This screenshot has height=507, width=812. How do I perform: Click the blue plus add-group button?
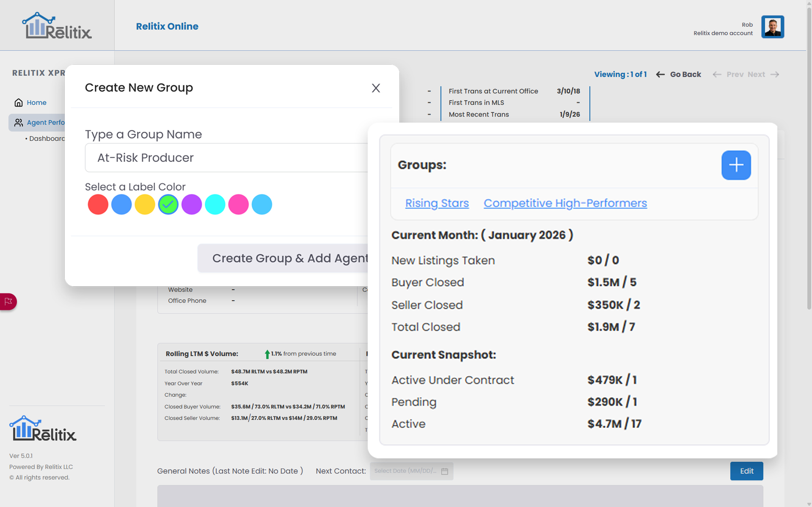coord(736,165)
